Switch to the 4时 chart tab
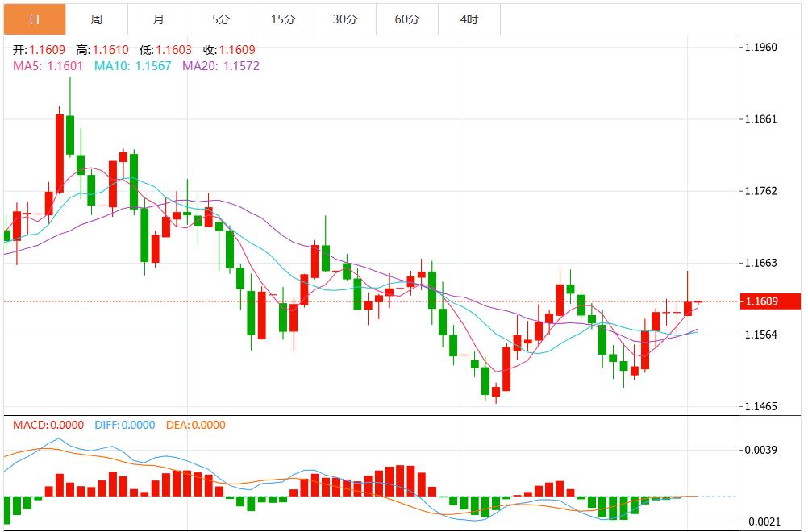Image resolution: width=808 pixels, height=532 pixels. (469, 19)
